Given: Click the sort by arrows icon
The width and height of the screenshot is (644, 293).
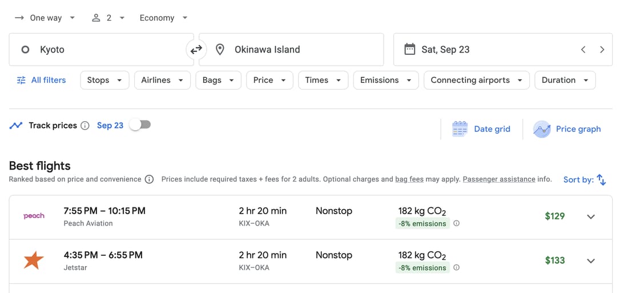Looking at the screenshot, I should pyautogui.click(x=601, y=179).
